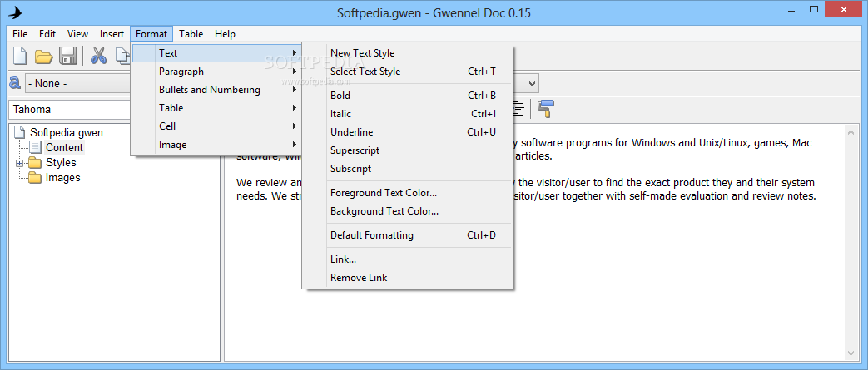
Task: Open the Help menu
Action: click(x=226, y=34)
